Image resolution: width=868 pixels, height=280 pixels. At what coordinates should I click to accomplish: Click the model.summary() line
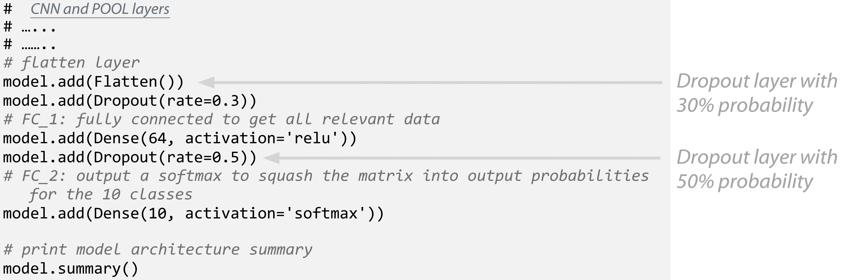[x=70, y=269]
